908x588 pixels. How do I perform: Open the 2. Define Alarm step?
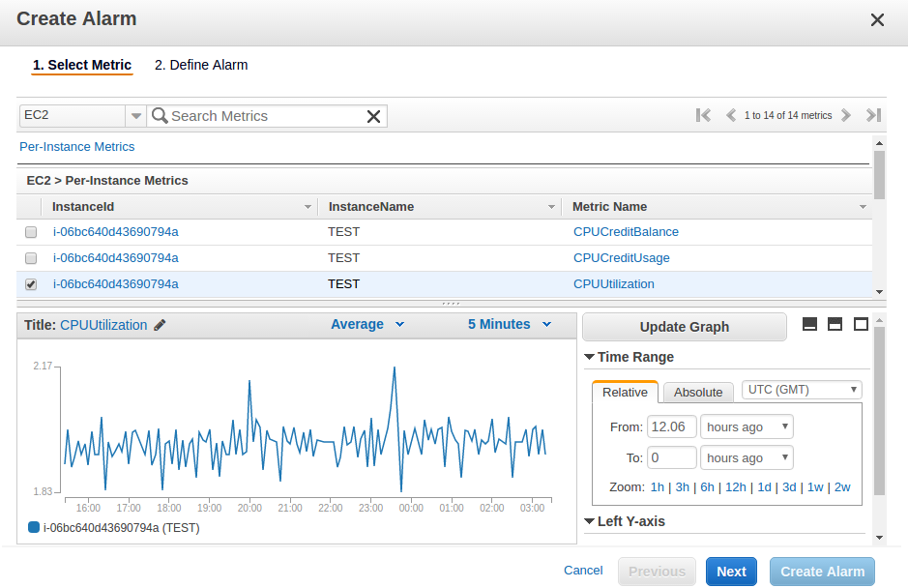(x=201, y=66)
